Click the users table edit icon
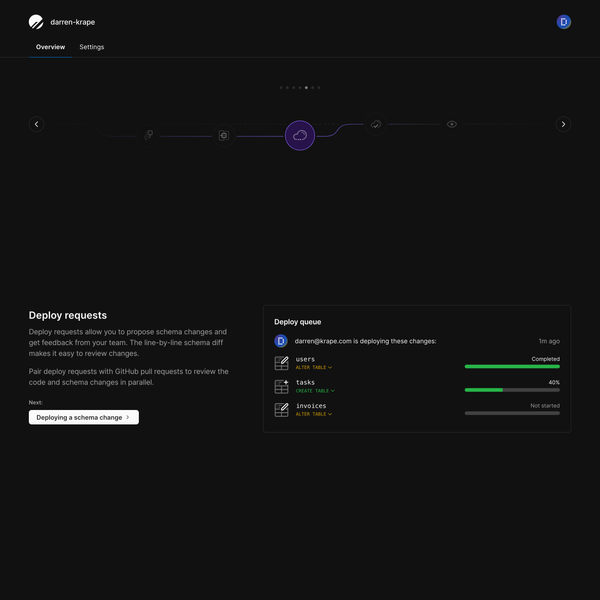 [281, 363]
